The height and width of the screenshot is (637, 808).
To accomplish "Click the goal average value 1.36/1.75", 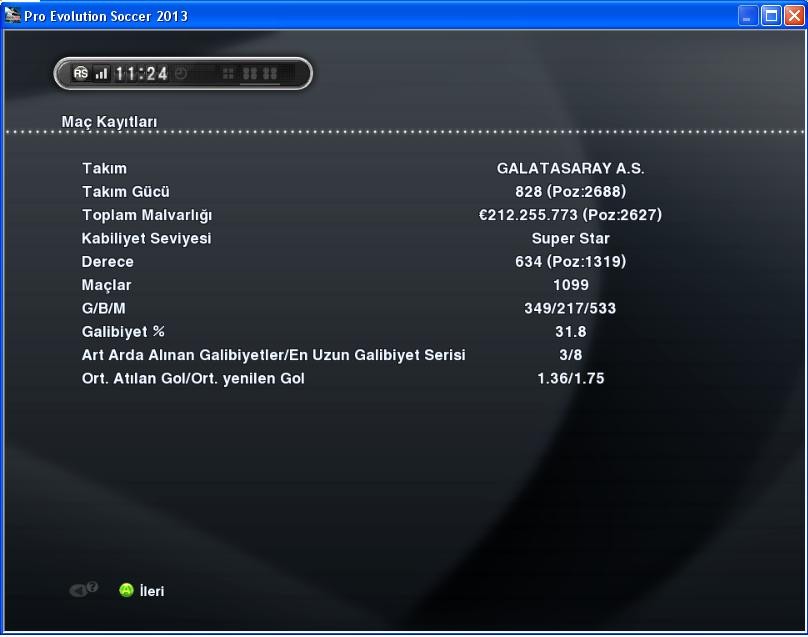I will coord(570,379).
